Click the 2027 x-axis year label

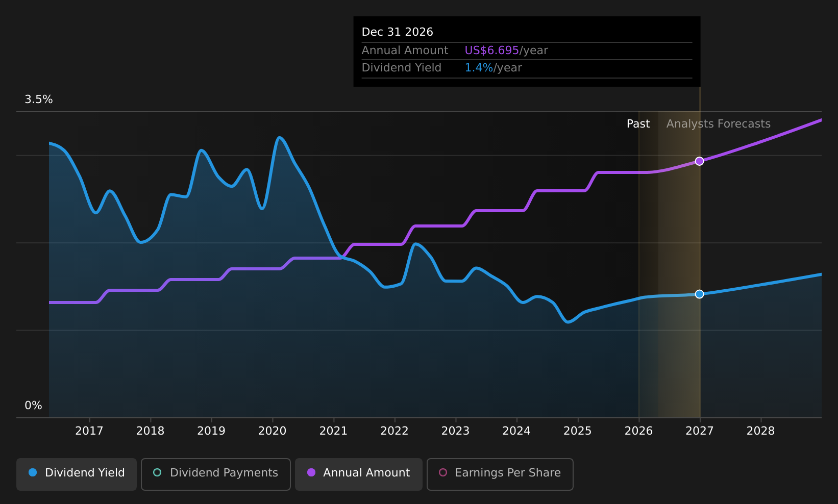pos(699,431)
